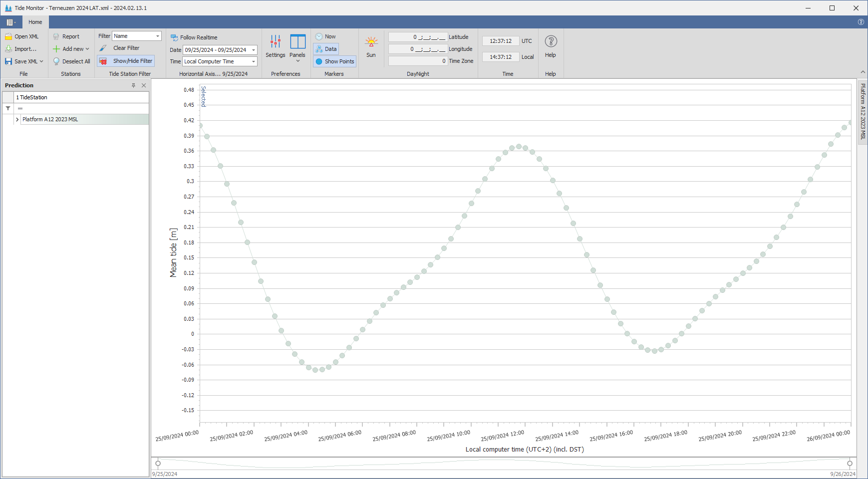Open the application file menu button
Viewport: 868px width, 479px height.
[10, 22]
